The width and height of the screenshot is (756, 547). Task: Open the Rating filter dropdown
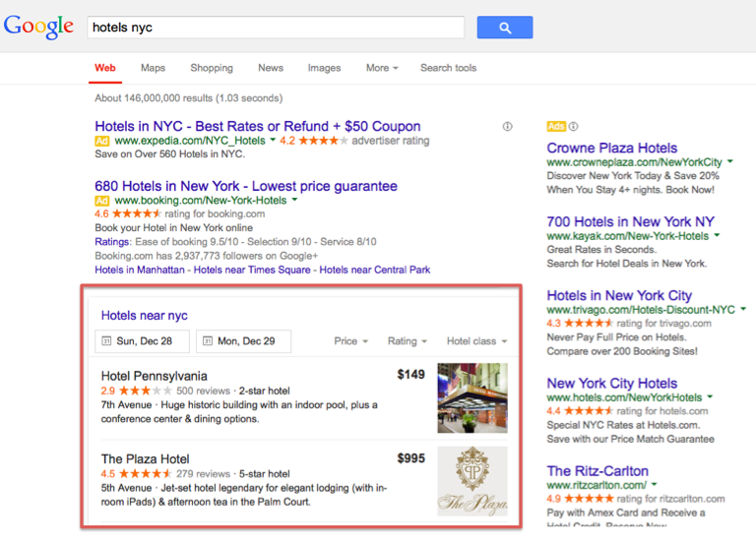pyautogui.click(x=408, y=341)
